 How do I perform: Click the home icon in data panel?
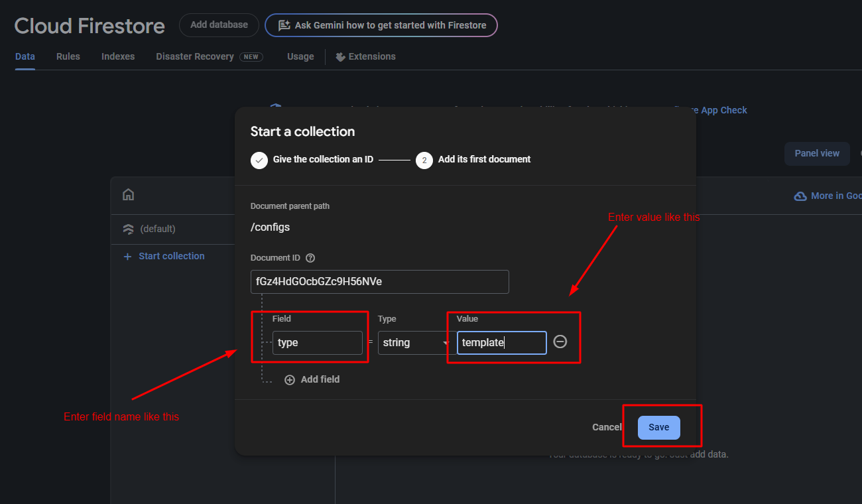tap(129, 194)
